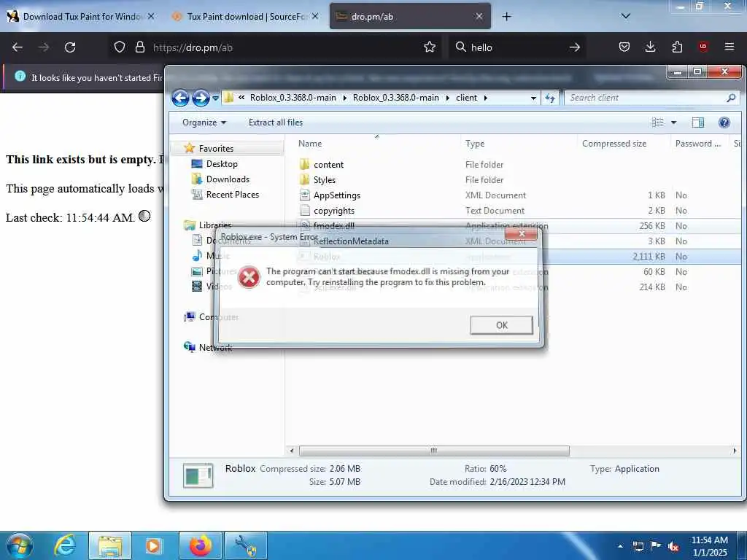Click the horizontal scrollbar thumb in file list
Viewport: 747px width, 560px height.
point(433,451)
